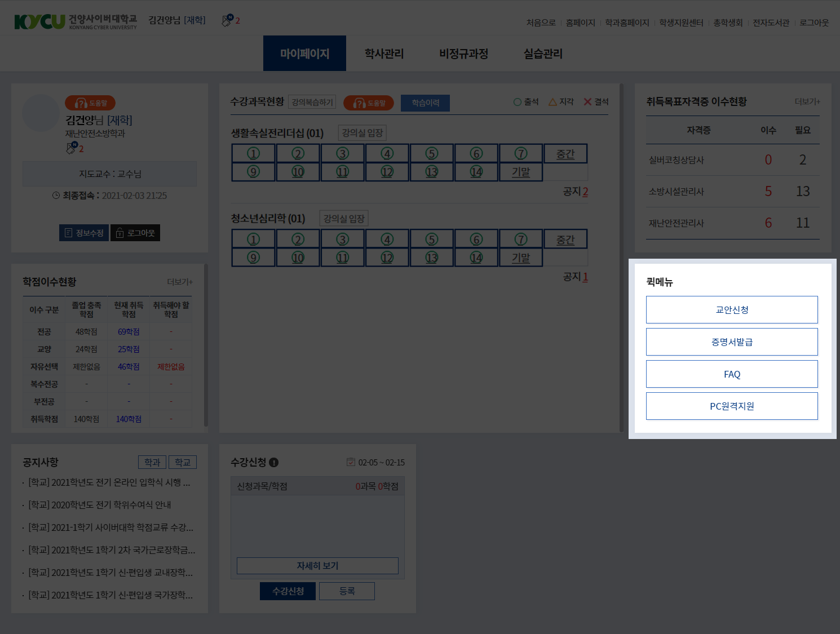This screenshot has width=840, height=634.
Task: Open notice 2020학년도 전기 학위수여식 안내
Action: click(x=100, y=505)
